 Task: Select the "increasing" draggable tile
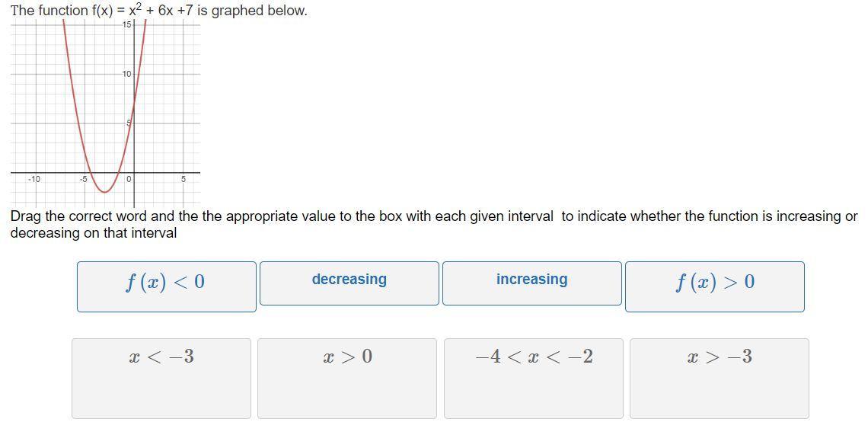point(532,283)
